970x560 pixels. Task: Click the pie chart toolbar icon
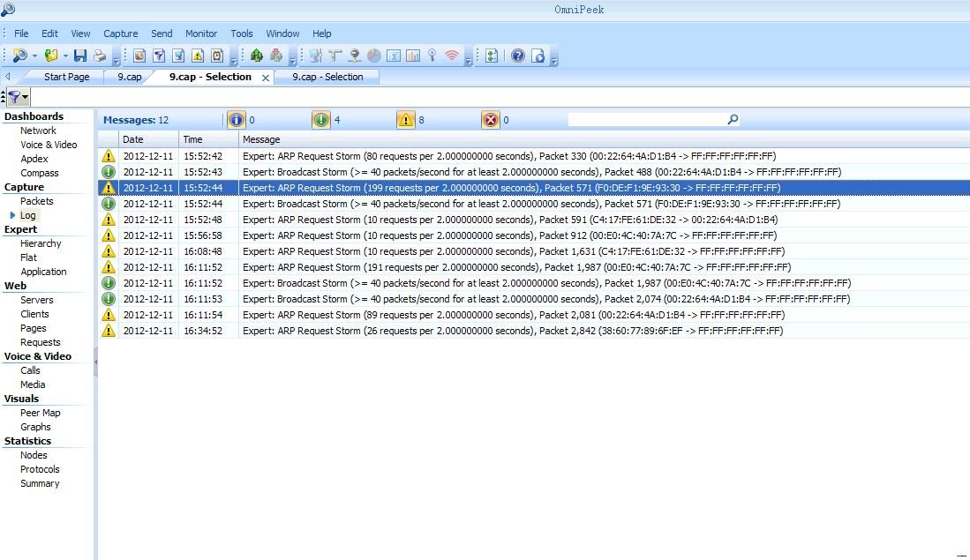(374, 56)
